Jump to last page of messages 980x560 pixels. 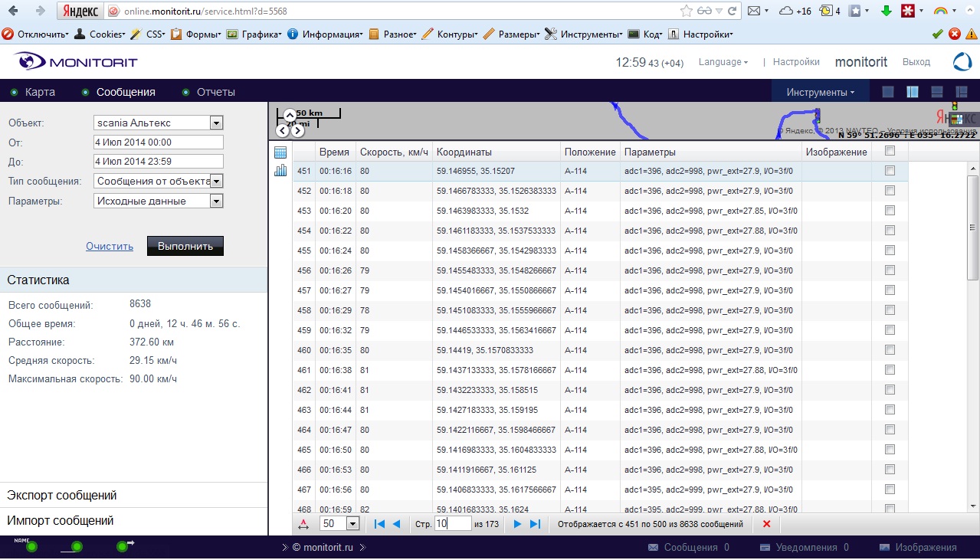coord(536,524)
